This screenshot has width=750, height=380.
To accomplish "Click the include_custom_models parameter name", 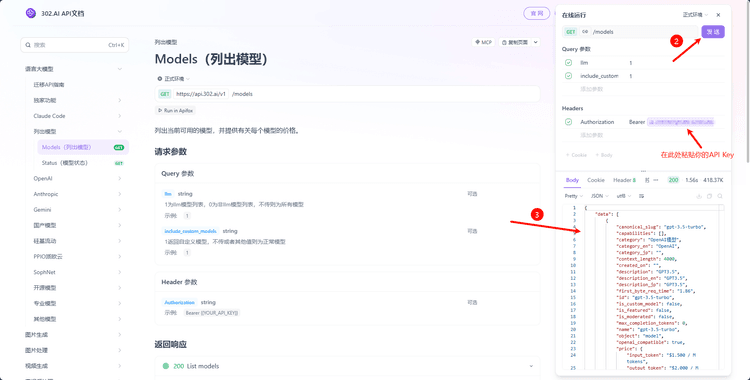I will (190, 231).
